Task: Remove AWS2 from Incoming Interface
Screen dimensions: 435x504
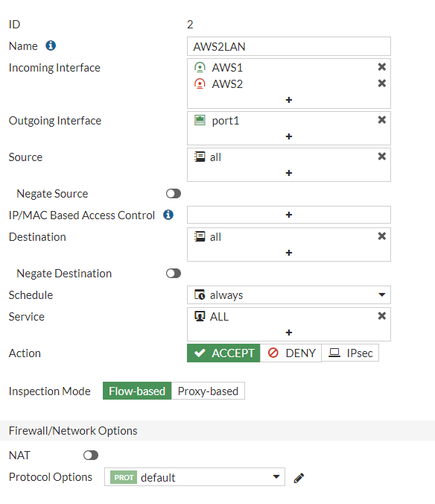Action: 381,84
